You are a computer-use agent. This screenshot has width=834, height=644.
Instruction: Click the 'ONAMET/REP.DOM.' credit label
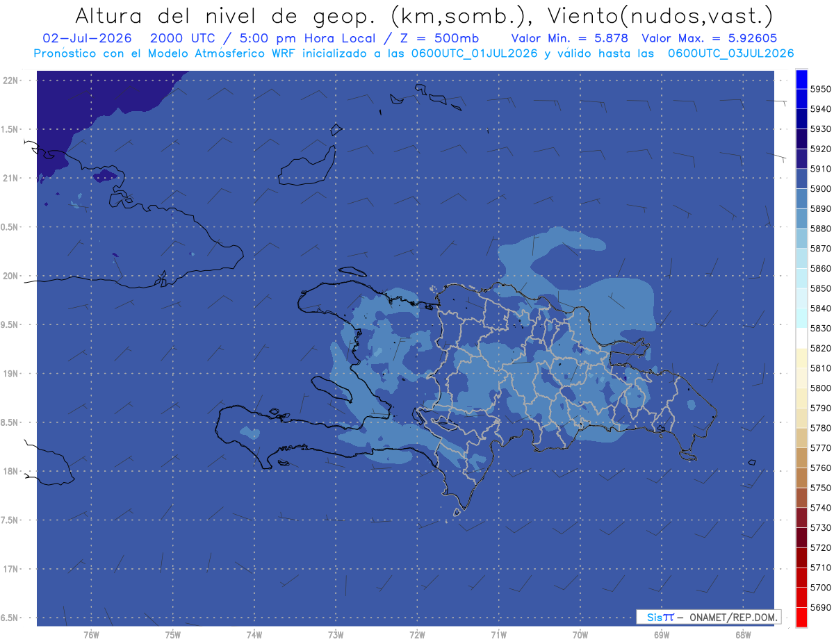click(x=733, y=617)
